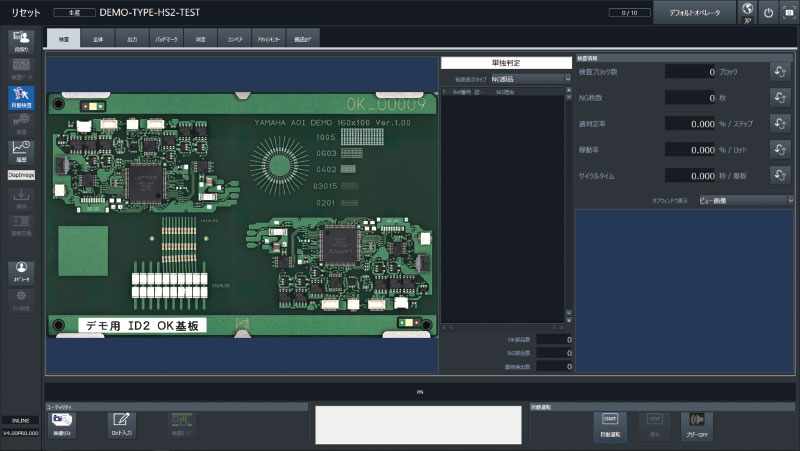Click the power icon in the top bar
This screenshot has height=451, width=800.
767,13
